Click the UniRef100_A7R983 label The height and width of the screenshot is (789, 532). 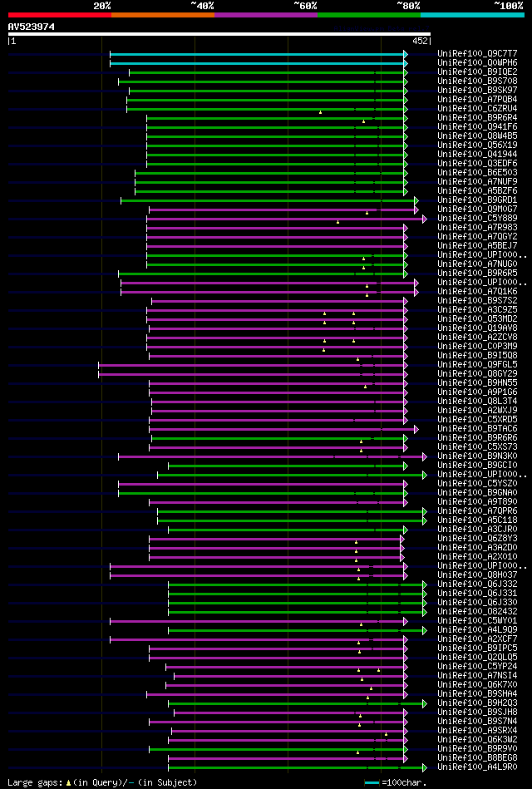pyautogui.click(x=477, y=228)
